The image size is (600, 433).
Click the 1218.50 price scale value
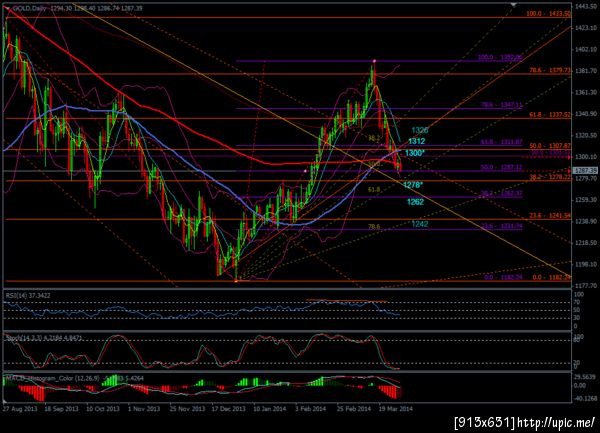pyautogui.click(x=586, y=243)
